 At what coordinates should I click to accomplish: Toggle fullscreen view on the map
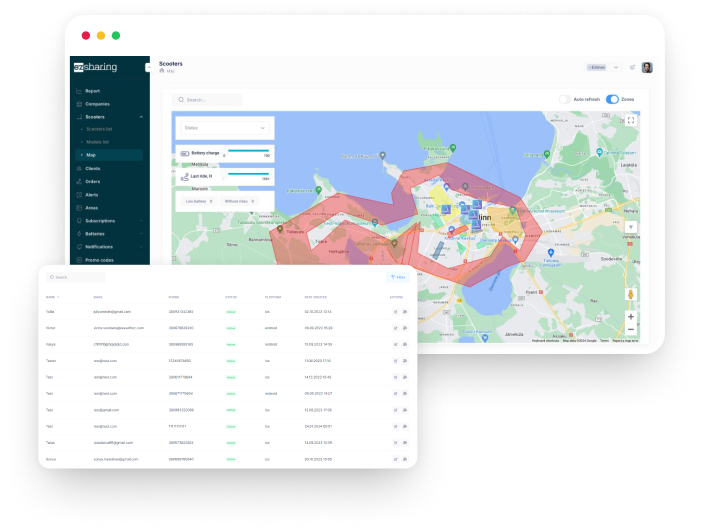click(630, 120)
